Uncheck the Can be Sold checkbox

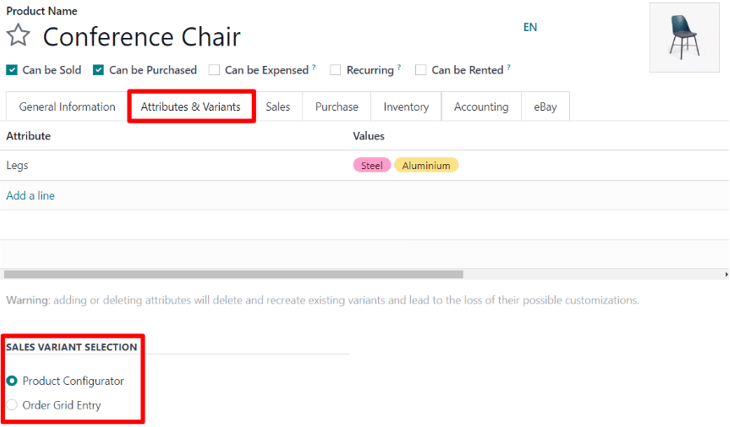point(12,70)
